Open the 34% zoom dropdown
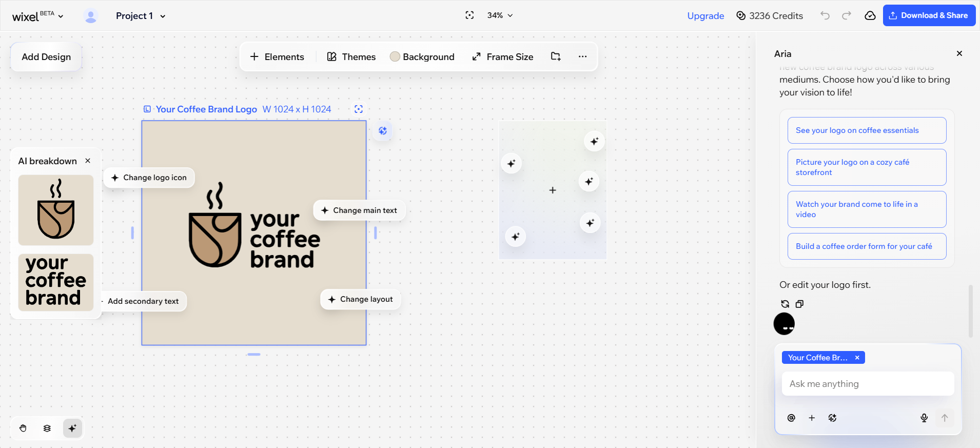This screenshot has height=448, width=980. (500, 15)
